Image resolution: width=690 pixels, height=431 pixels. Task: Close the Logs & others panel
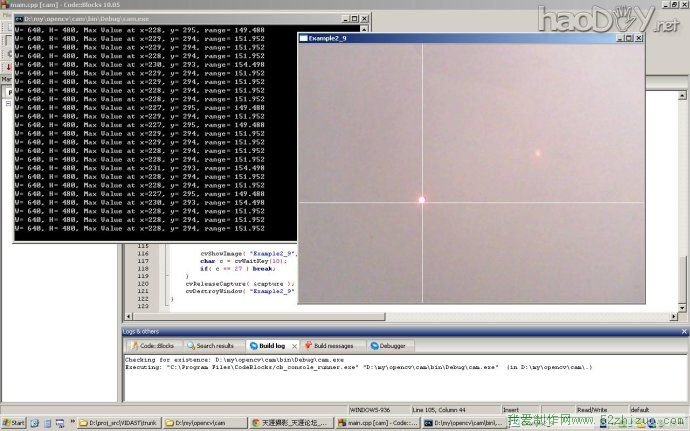pyautogui.click(x=682, y=330)
